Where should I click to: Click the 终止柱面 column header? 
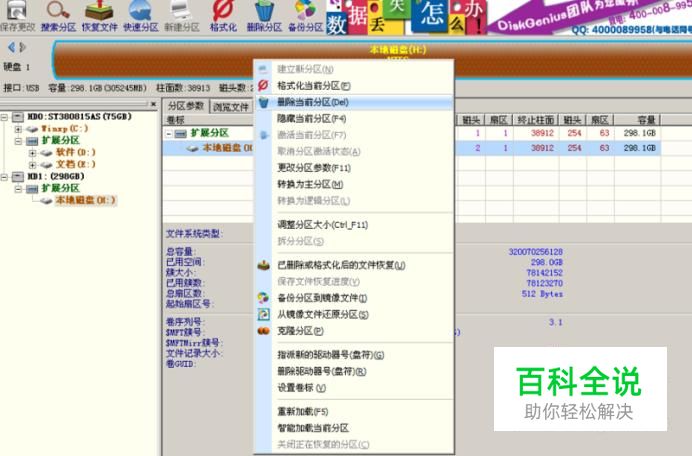click(535, 120)
